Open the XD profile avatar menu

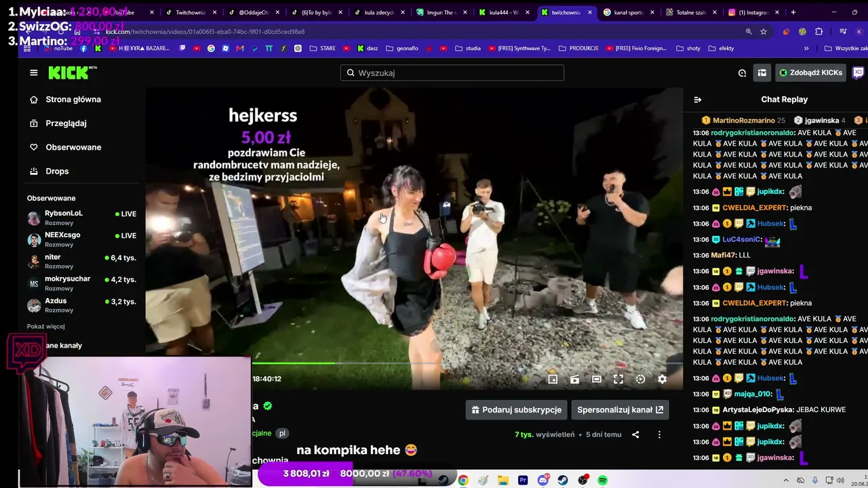pos(858,73)
